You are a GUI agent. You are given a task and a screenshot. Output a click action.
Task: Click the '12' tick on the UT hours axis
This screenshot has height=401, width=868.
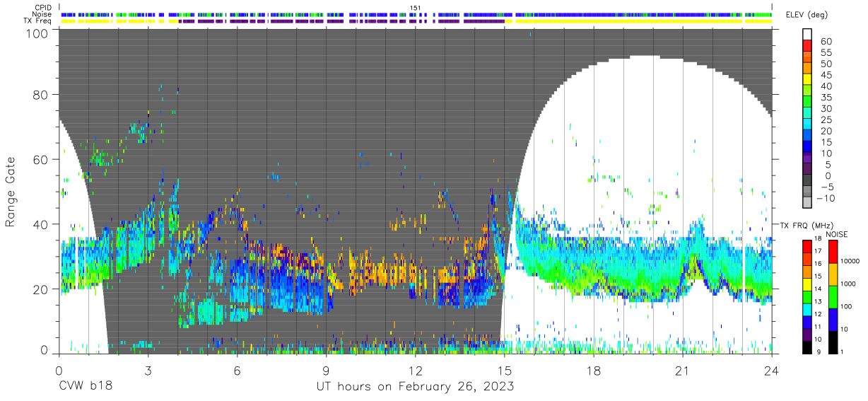click(415, 370)
